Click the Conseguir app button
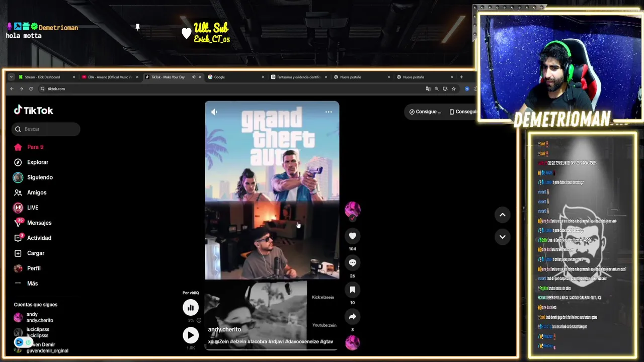The width and height of the screenshot is (644, 362). tap(463, 112)
